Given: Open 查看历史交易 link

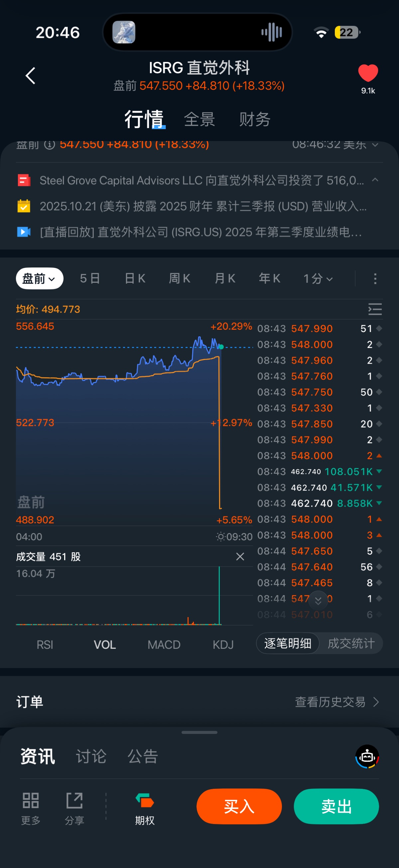Looking at the screenshot, I should pos(337,702).
